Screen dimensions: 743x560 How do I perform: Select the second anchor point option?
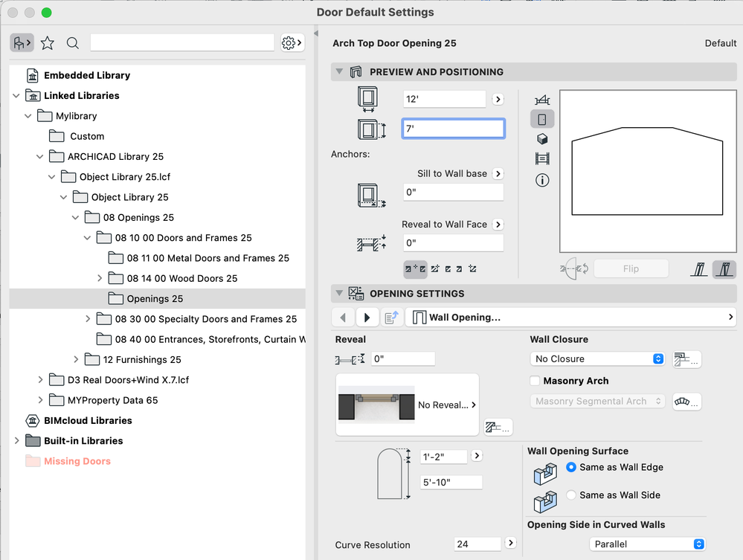point(435,268)
